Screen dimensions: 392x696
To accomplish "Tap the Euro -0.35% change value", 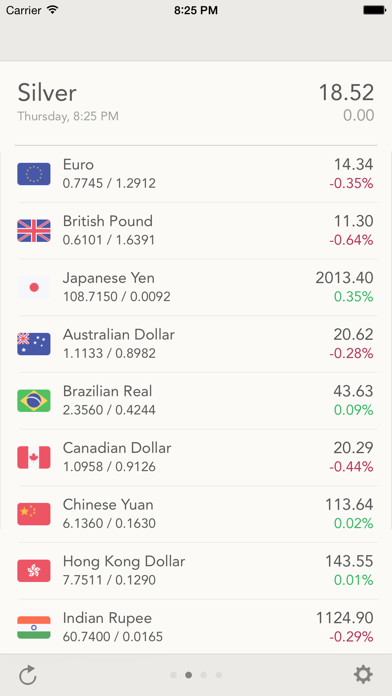I will (x=351, y=183).
